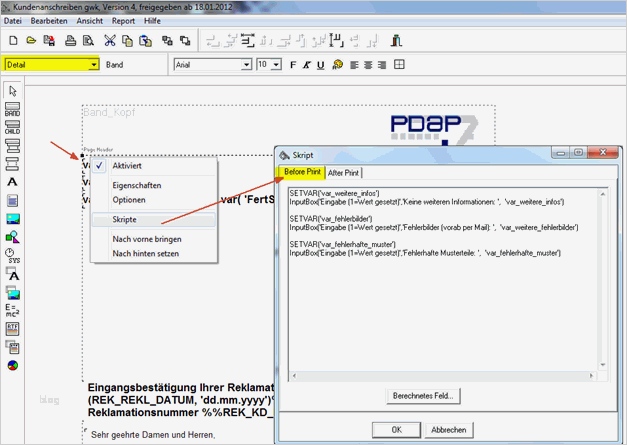The height and width of the screenshot is (445, 627).
Task: Toggle left text alignment
Action: [354, 65]
